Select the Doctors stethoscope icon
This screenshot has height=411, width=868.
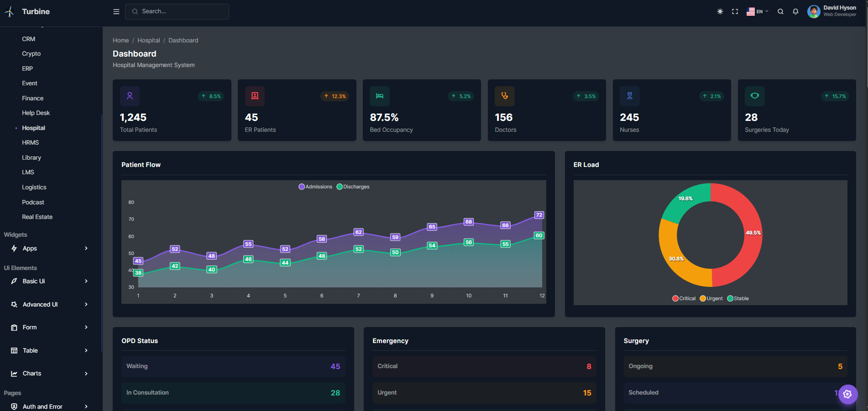point(504,96)
